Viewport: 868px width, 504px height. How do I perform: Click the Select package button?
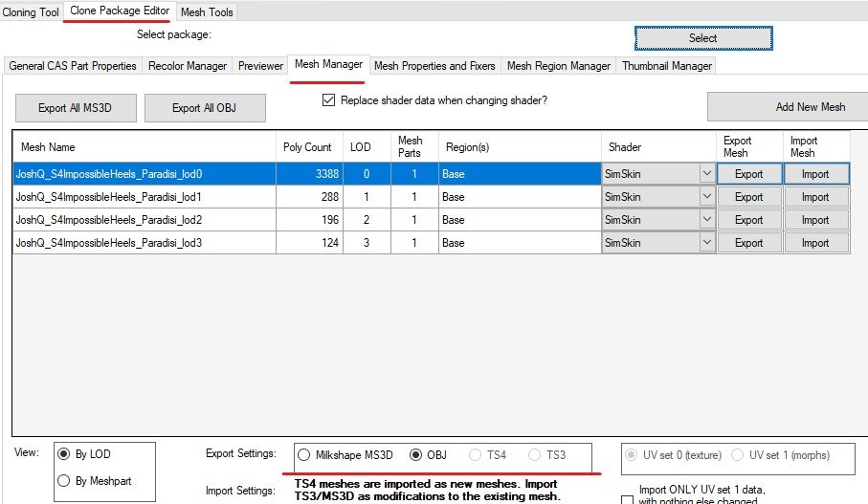703,38
